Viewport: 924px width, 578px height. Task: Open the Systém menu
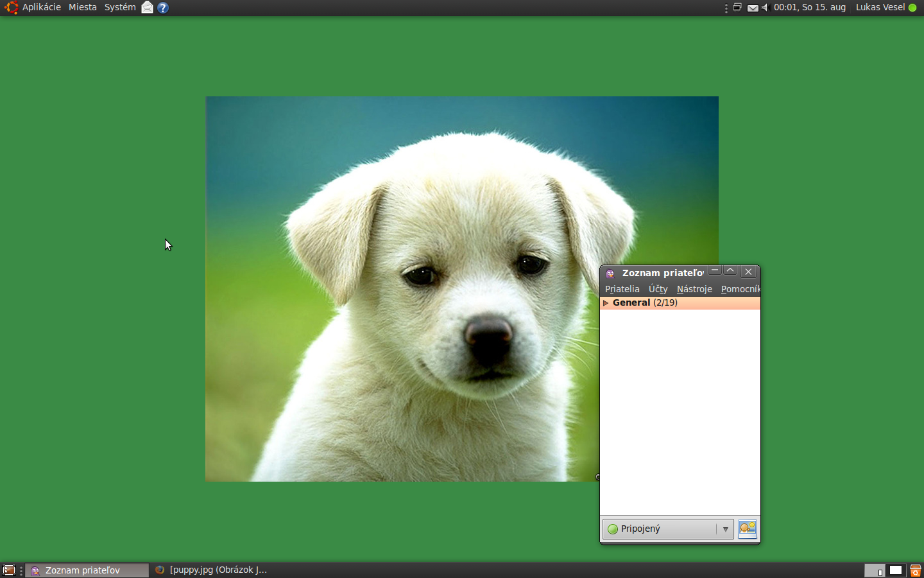coord(120,8)
